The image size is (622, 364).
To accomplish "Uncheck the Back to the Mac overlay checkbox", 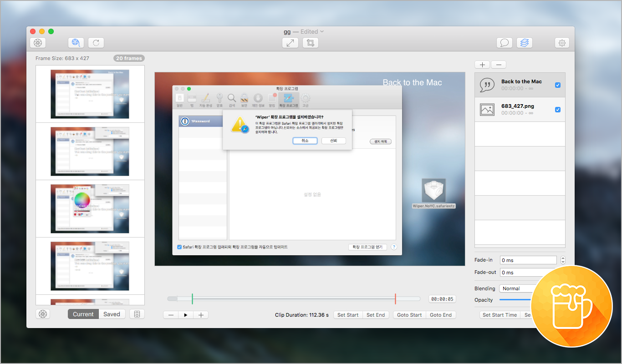I will pos(558,85).
